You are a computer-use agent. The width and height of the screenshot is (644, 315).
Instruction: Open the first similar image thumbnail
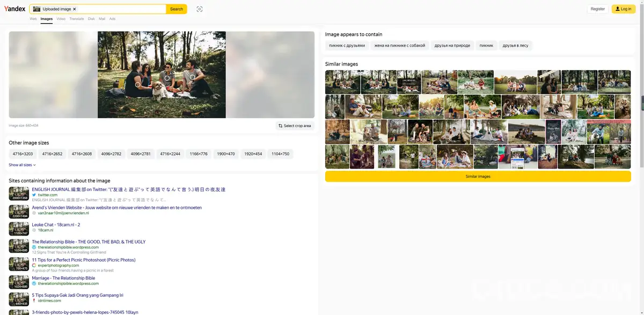342,82
